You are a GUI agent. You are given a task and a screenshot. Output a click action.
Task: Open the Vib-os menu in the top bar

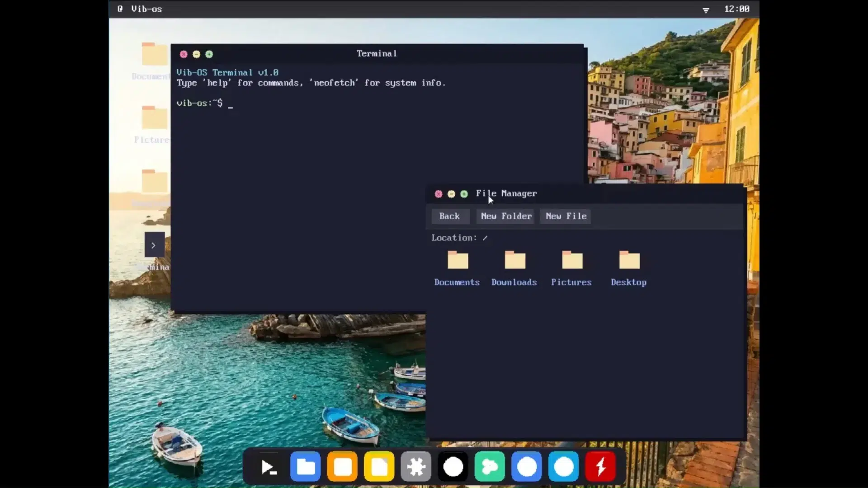coord(140,9)
